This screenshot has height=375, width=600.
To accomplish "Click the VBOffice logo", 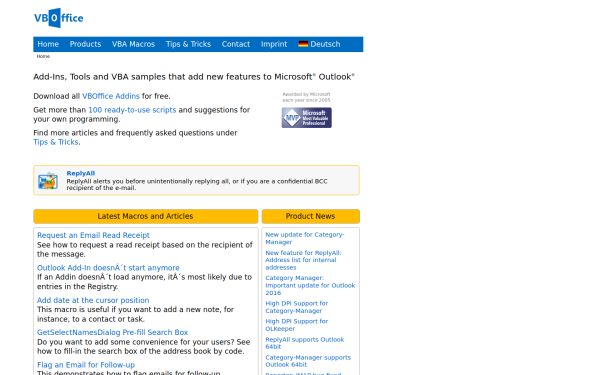I will point(59,18).
